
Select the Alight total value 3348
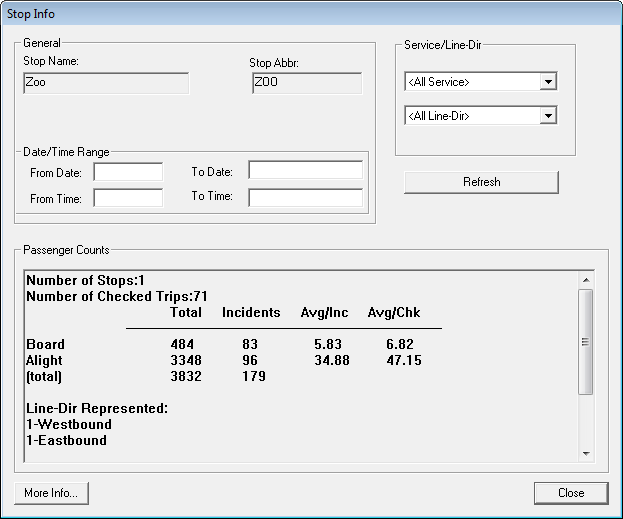coord(186,360)
